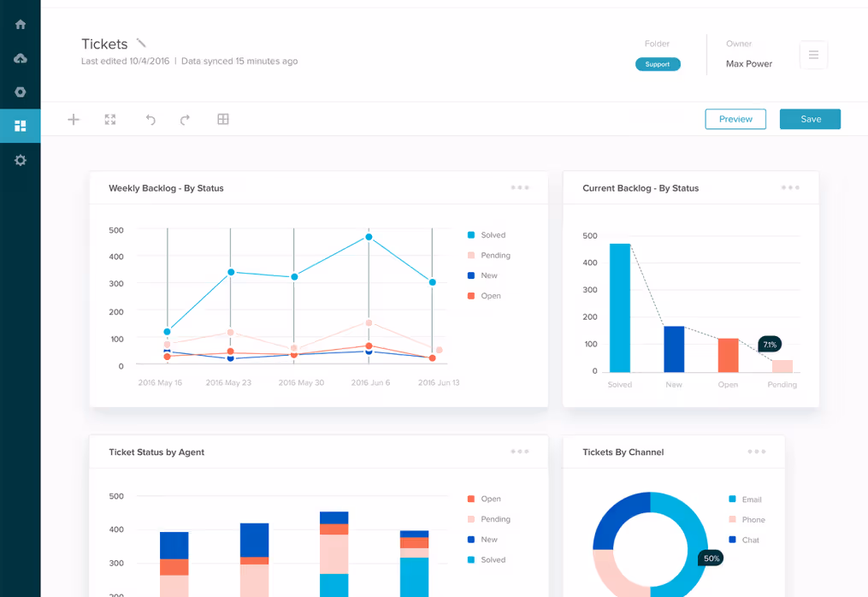Image resolution: width=868 pixels, height=597 pixels.
Task: Open Ticket Status by Agent options dots
Action: (x=520, y=452)
